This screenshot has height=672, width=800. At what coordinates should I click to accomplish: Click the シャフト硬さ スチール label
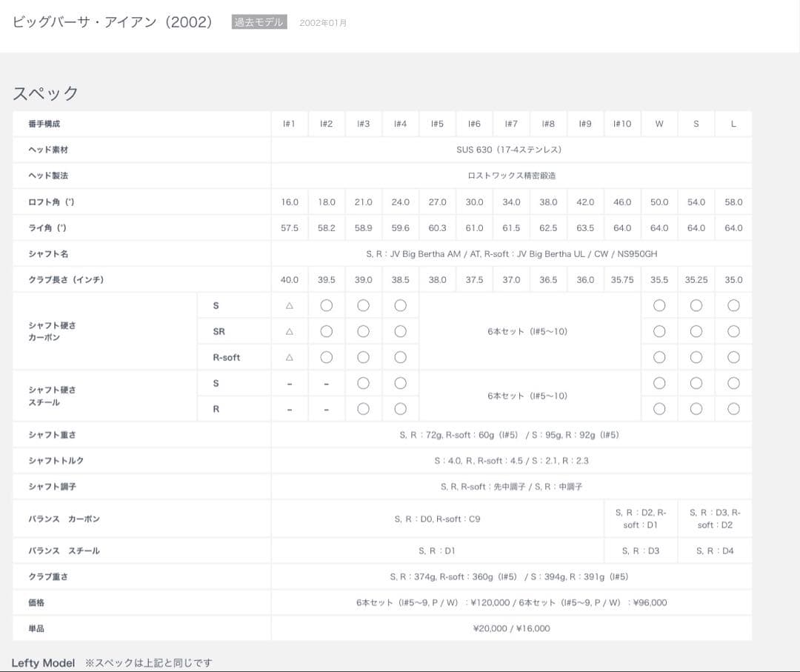(x=52, y=396)
